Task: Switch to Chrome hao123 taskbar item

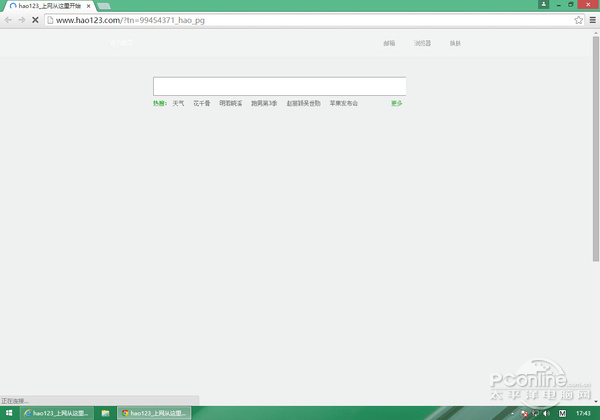Action: [x=154, y=413]
